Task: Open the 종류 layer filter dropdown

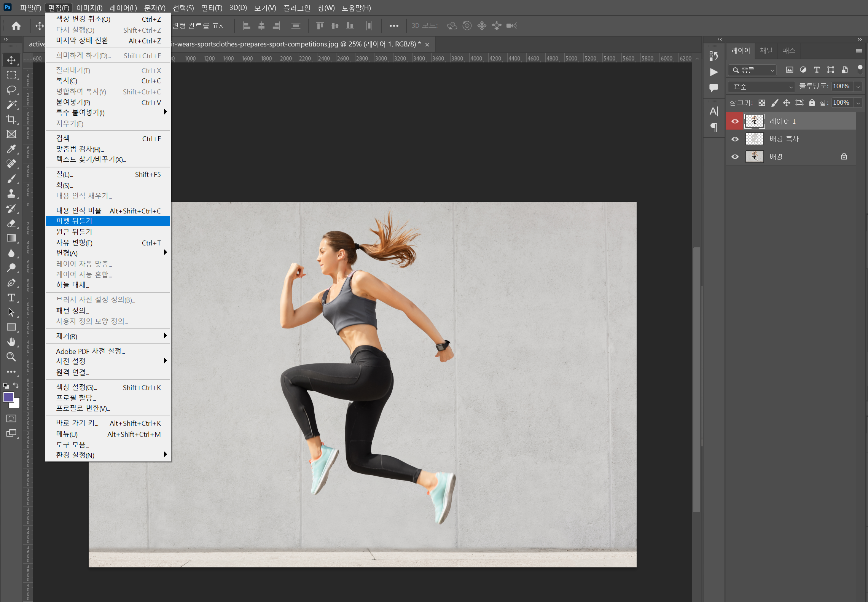Action: click(x=752, y=70)
